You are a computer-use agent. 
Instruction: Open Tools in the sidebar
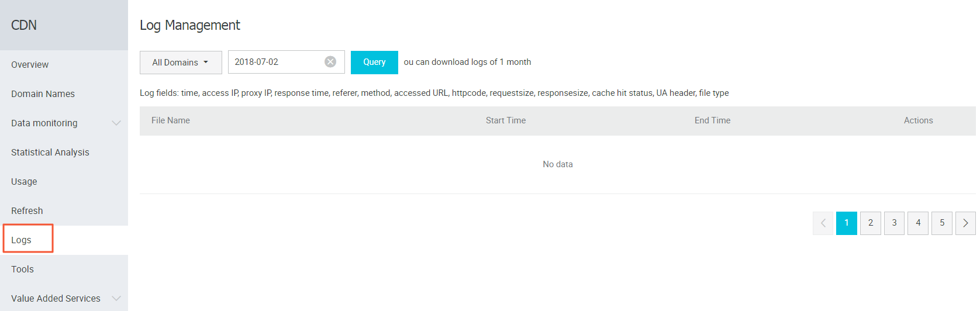pos(23,269)
